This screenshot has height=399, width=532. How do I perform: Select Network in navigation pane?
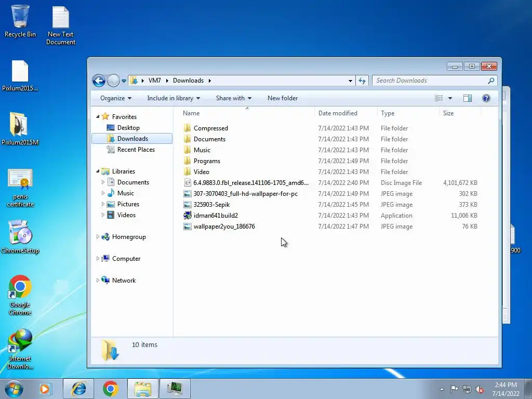point(124,280)
